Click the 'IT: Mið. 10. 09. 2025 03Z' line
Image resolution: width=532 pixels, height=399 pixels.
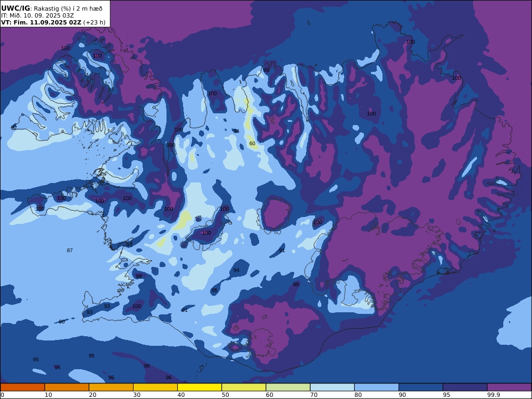(37, 15)
